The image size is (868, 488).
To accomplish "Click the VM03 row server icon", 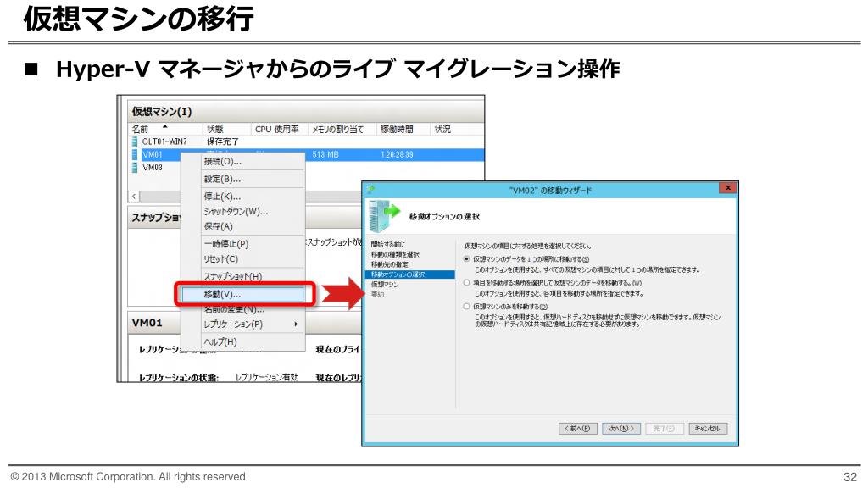I will pos(135,167).
